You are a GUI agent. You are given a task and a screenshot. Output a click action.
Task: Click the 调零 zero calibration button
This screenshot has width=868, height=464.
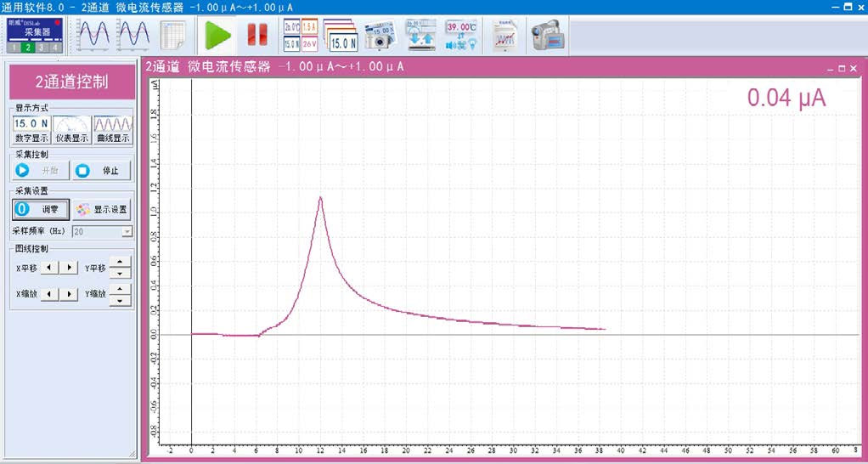[x=40, y=209]
